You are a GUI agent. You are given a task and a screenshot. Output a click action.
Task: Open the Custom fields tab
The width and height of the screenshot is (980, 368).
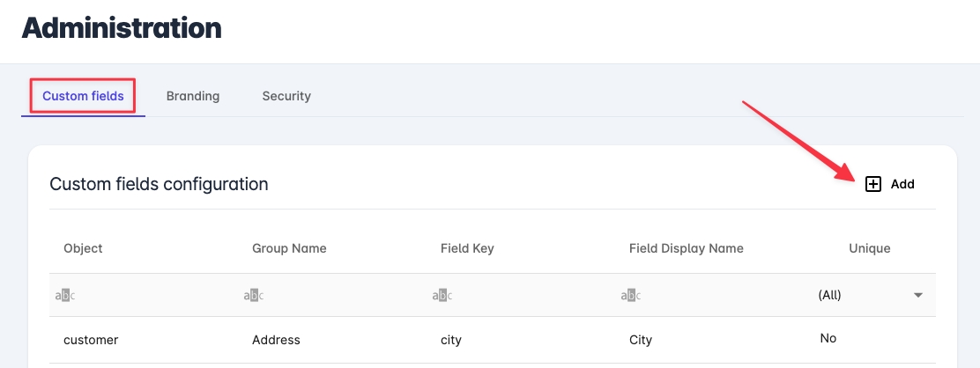click(x=83, y=96)
